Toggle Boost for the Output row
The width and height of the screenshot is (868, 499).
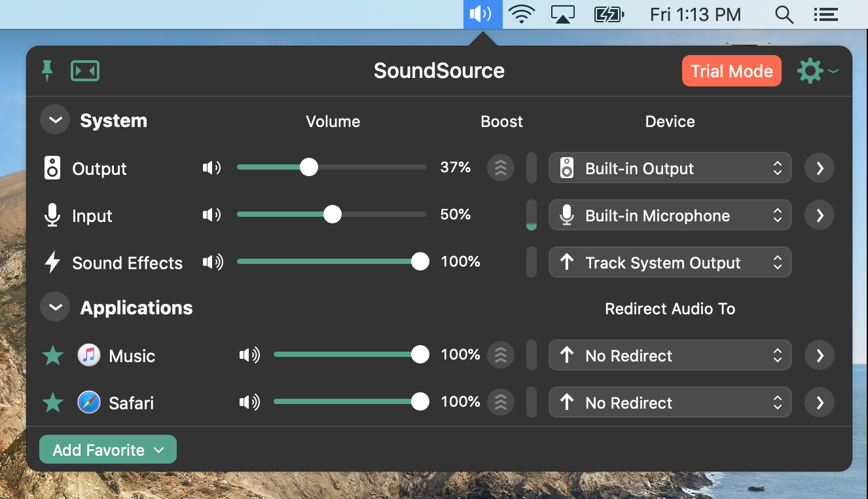point(501,168)
